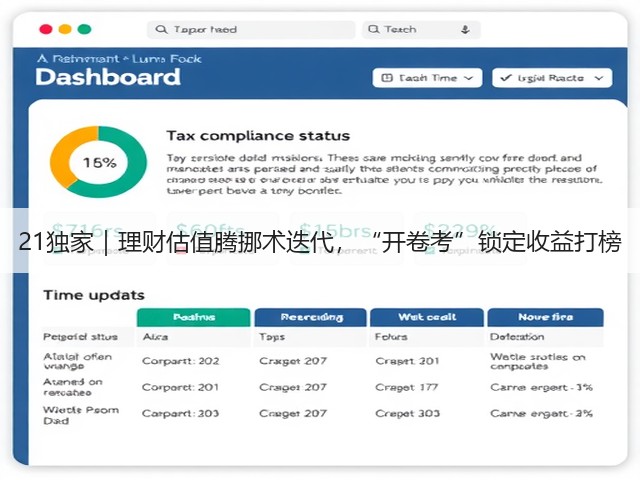Viewport: 640px width, 480px height.
Task: Click the 'Corportt: 201' cell
Action: 180,387
